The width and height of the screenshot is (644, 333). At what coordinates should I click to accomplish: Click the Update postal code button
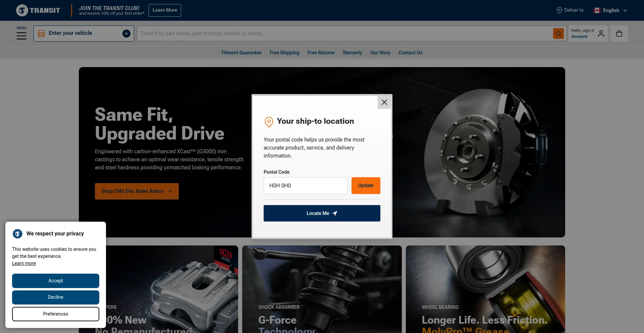(x=366, y=185)
